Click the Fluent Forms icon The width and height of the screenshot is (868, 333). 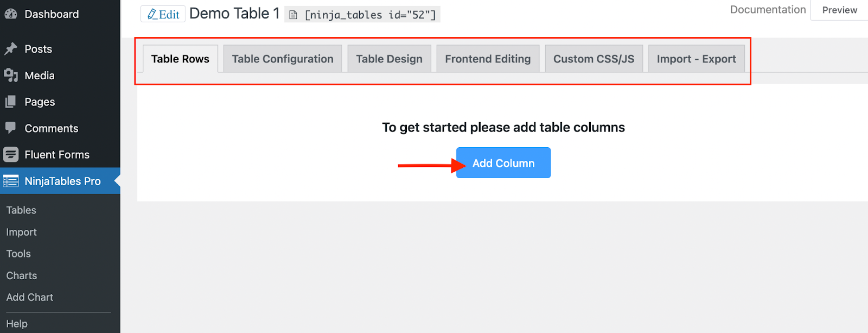coord(11,155)
